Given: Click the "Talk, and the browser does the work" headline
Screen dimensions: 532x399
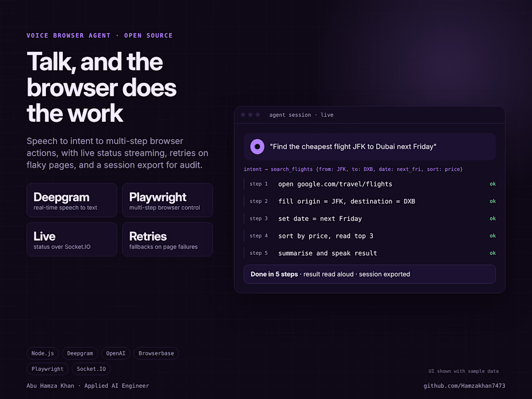Looking at the screenshot, I should (x=102, y=87).
